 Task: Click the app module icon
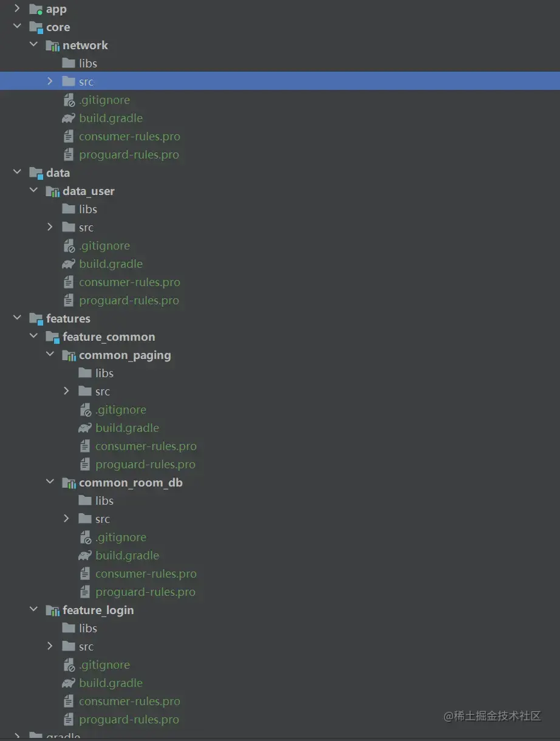(36, 9)
